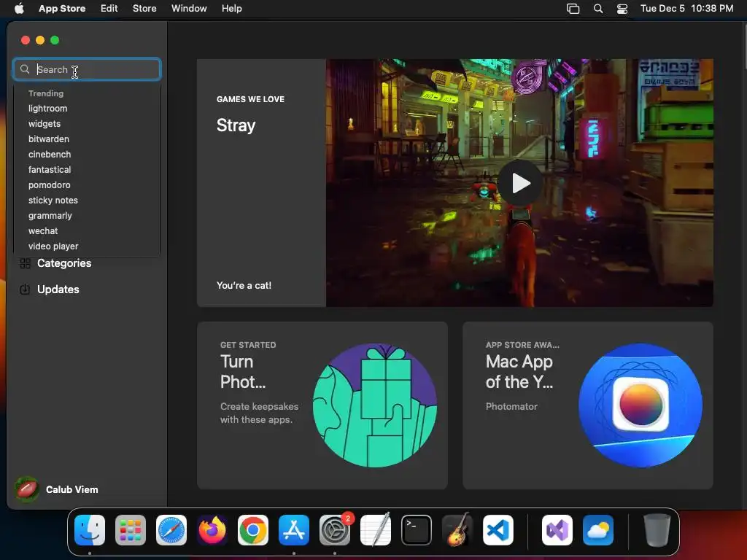The width and height of the screenshot is (747, 560).
Task: Click the Categories grid icon
Action: click(x=26, y=263)
